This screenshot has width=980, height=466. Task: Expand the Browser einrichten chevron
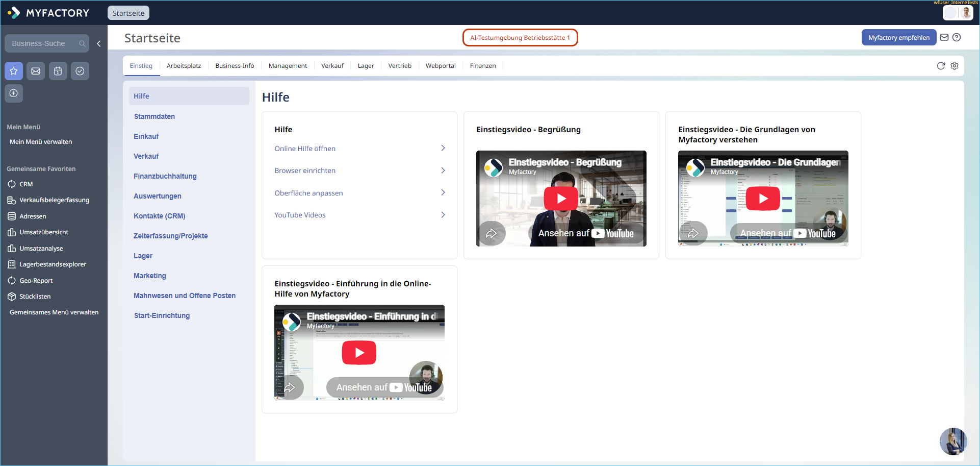pos(443,170)
